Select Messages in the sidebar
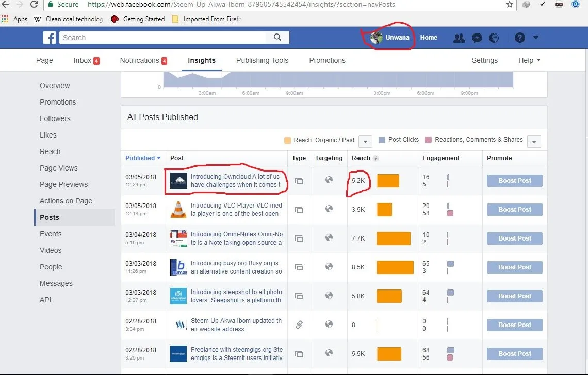This screenshot has height=375, width=588. pyautogui.click(x=56, y=283)
